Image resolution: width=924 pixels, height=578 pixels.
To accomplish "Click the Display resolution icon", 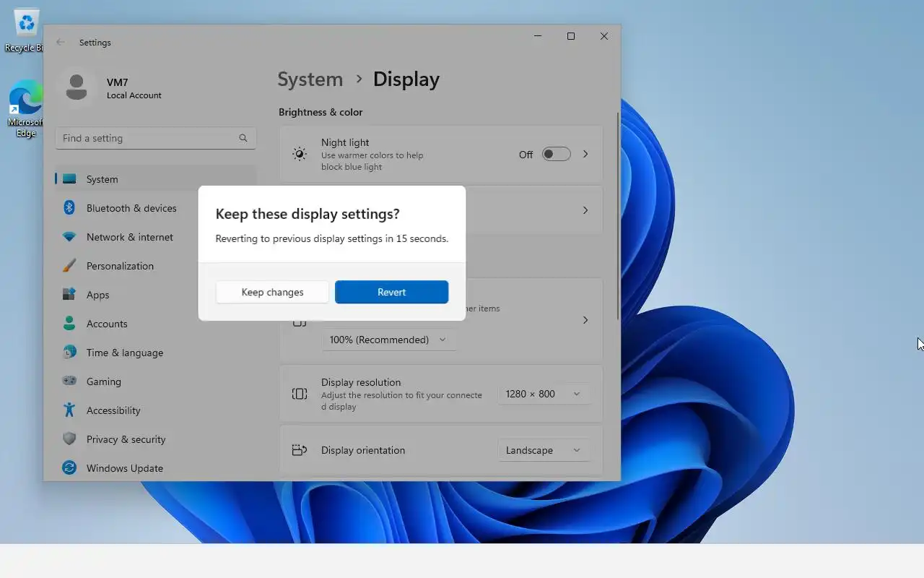I will (300, 394).
